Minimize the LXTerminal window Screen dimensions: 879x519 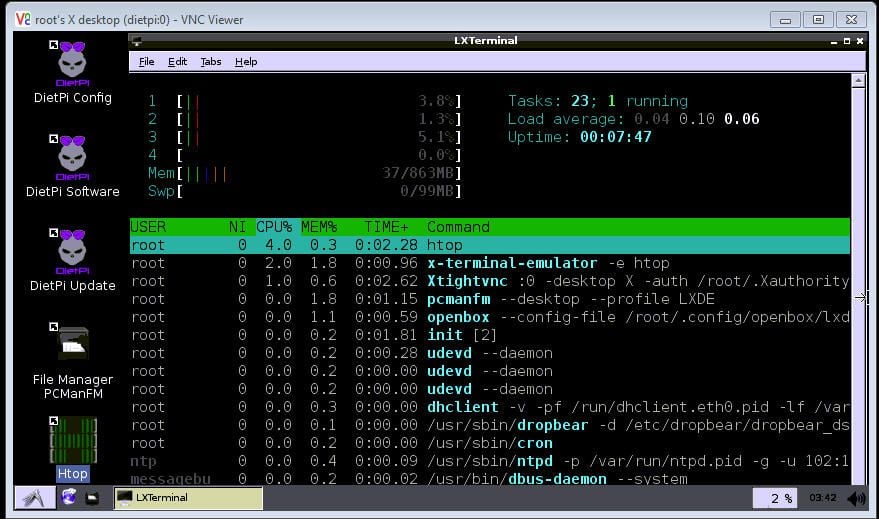pos(834,41)
